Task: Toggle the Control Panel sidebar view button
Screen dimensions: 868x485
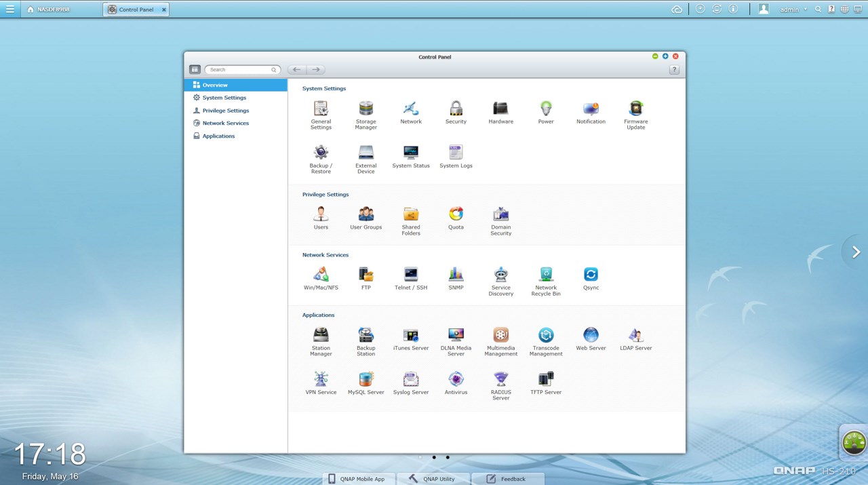Action: pos(195,70)
